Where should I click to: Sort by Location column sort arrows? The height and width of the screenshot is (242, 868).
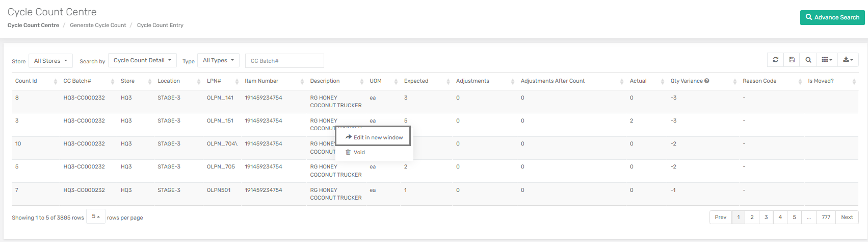[x=199, y=82]
